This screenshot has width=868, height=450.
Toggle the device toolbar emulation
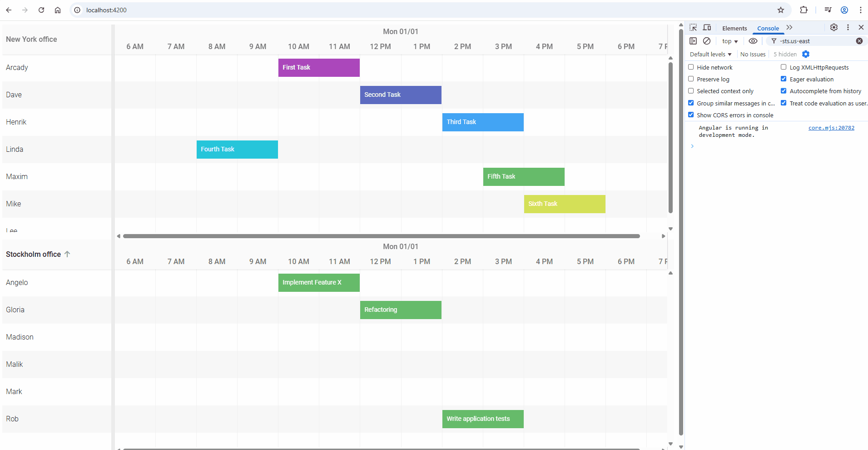[707, 27]
